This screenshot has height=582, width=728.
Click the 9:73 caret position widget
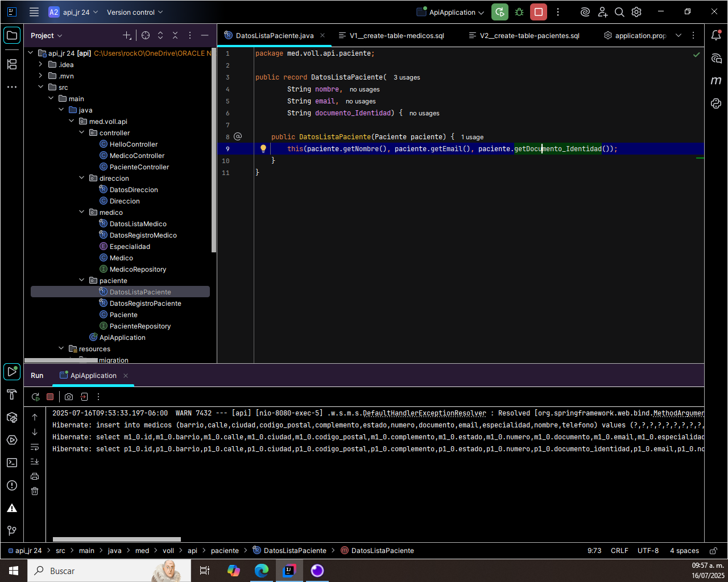pos(594,551)
